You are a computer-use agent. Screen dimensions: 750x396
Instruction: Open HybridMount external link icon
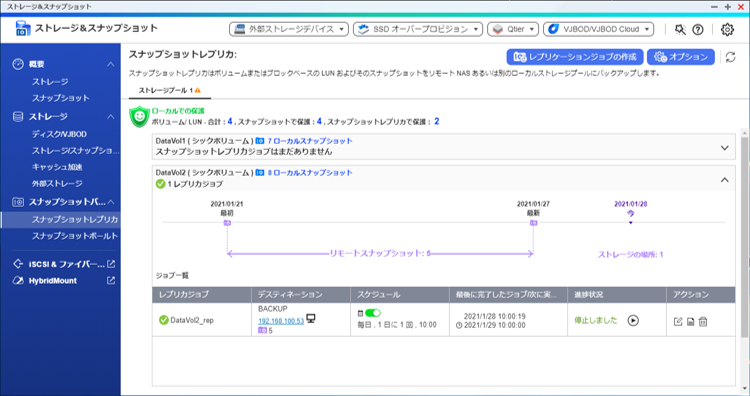point(111,281)
